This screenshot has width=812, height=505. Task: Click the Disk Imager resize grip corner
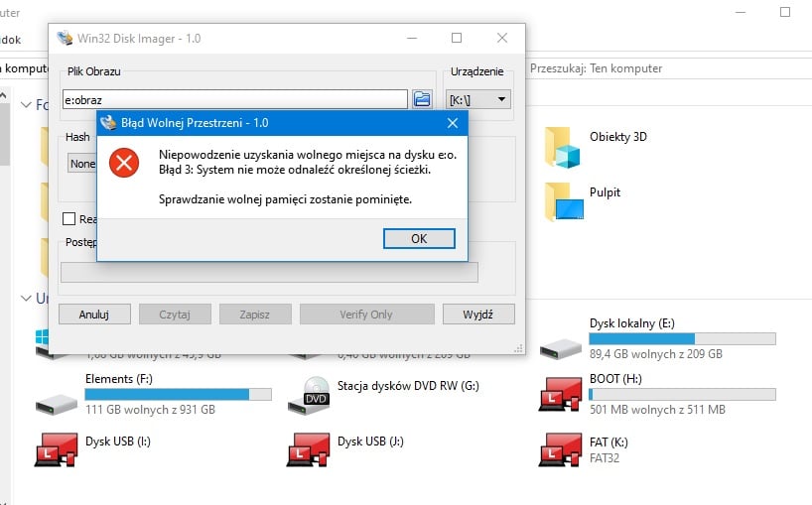[x=518, y=348]
